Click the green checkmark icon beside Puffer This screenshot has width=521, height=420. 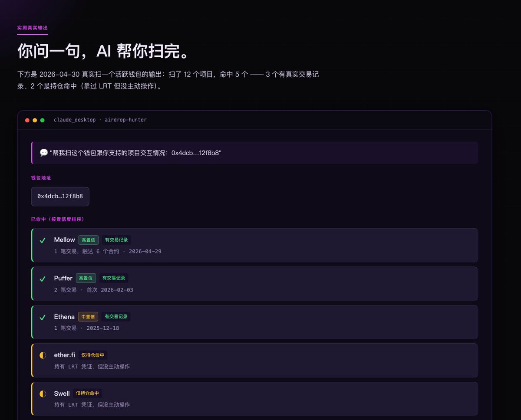point(43,279)
